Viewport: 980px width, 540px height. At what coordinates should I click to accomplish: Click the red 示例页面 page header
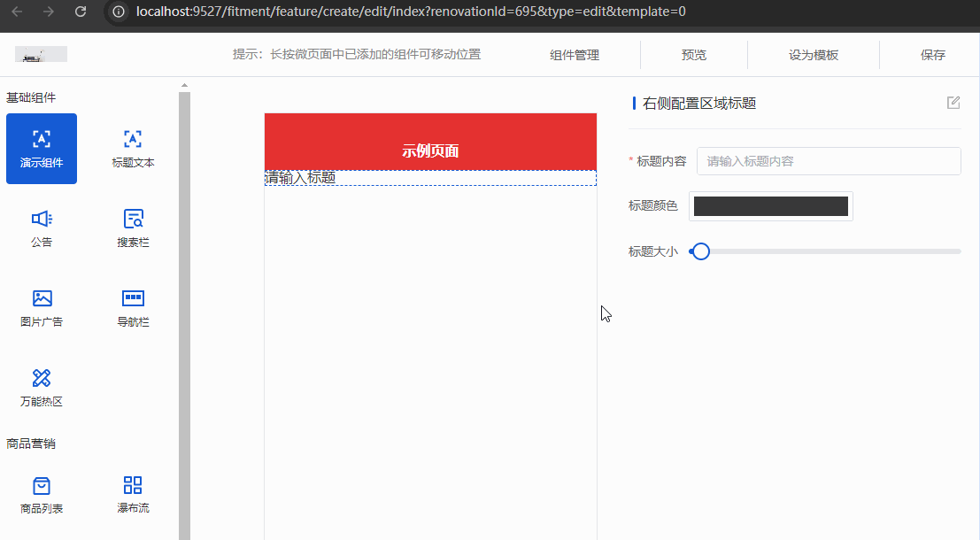click(x=430, y=142)
